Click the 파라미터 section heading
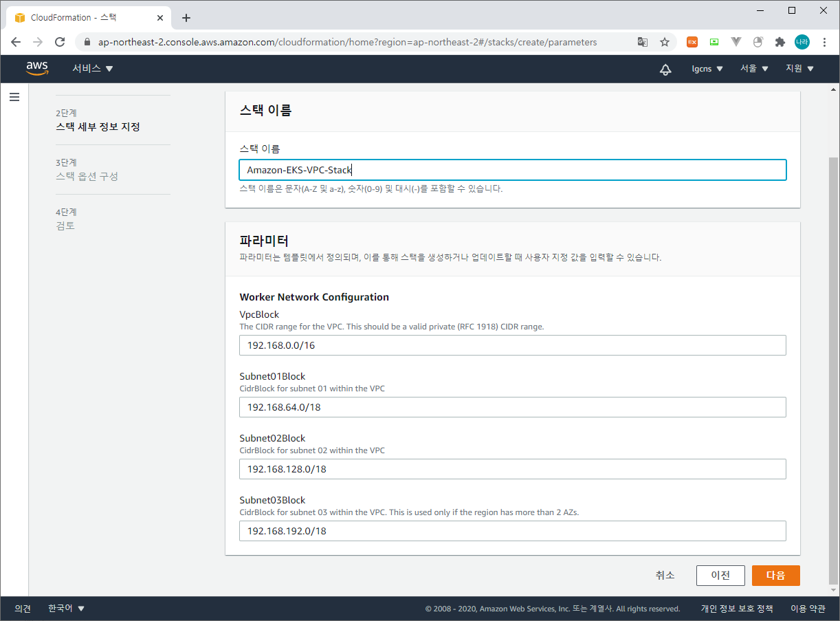840x621 pixels. point(264,241)
